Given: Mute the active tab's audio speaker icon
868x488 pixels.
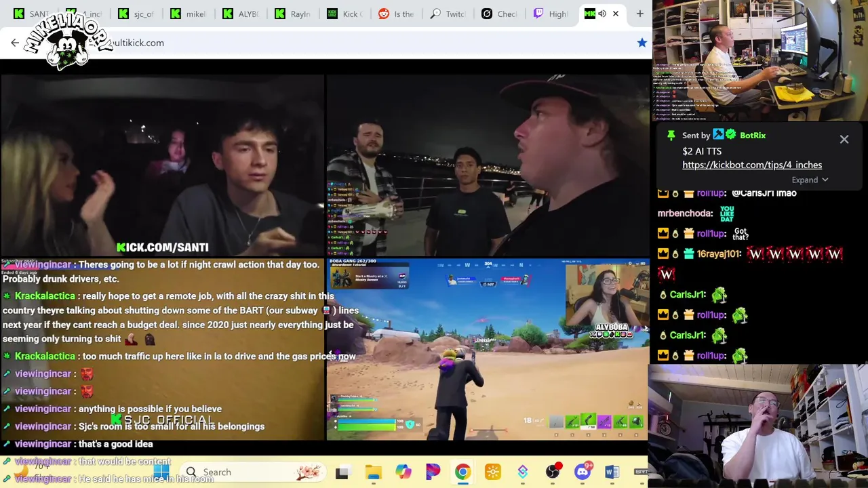Looking at the screenshot, I should [601, 14].
